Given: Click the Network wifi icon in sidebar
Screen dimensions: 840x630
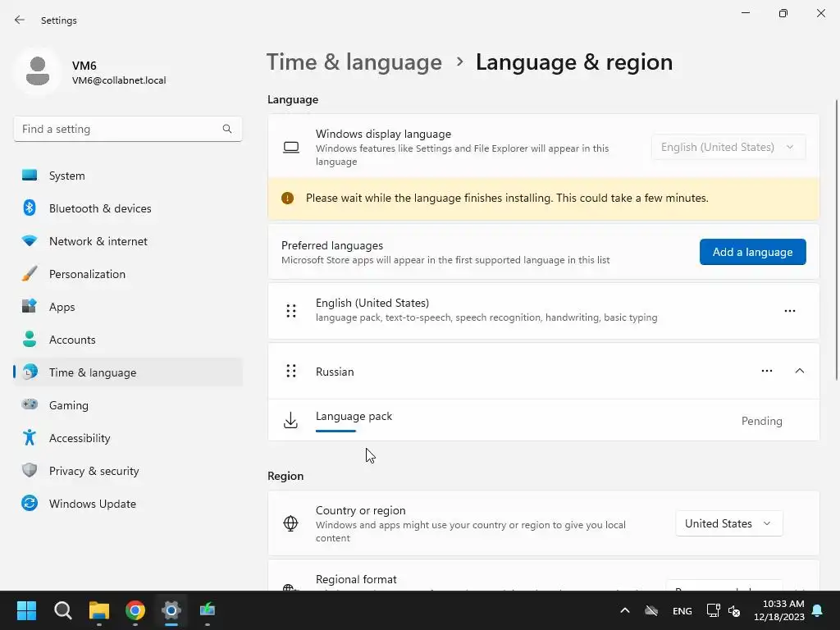Looking at the screenshot, I should (x=30, y=241).
